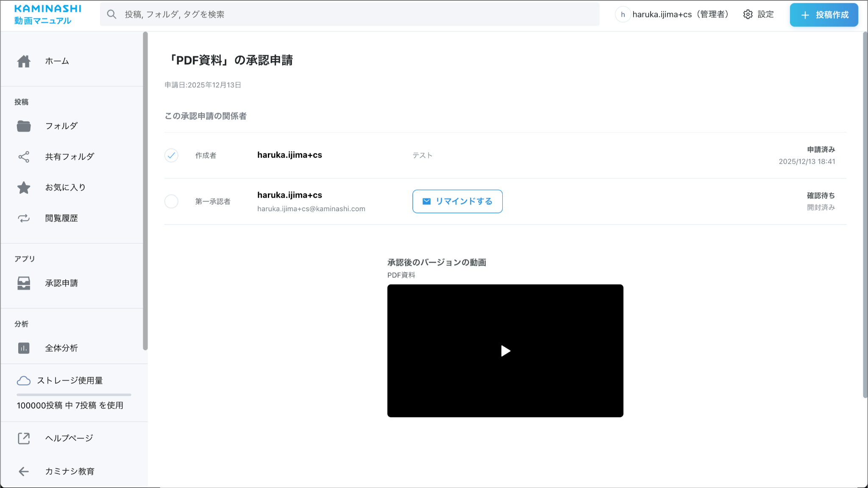Select 共有フォルダ menu item

(x=70, y=157)
